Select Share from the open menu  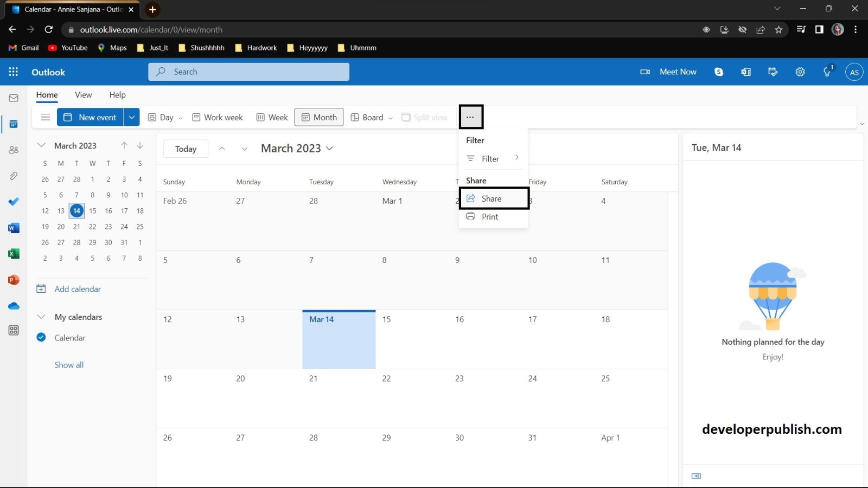[491, 198]
